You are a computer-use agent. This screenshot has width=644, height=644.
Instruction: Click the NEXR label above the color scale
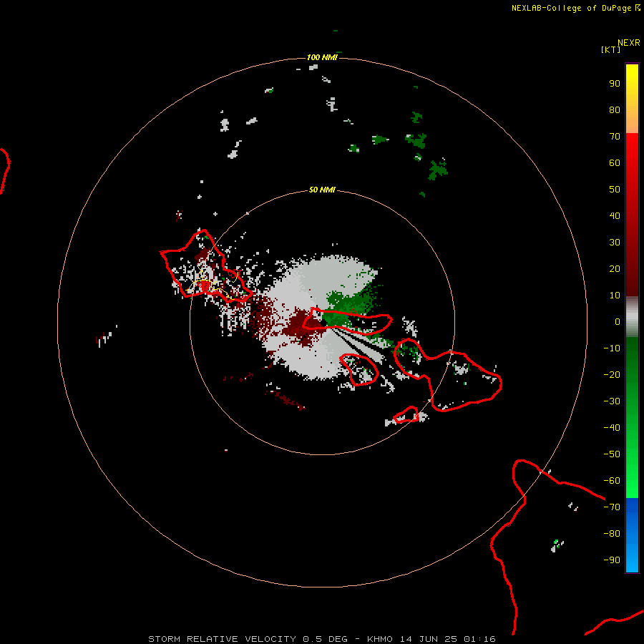point(629,43)
